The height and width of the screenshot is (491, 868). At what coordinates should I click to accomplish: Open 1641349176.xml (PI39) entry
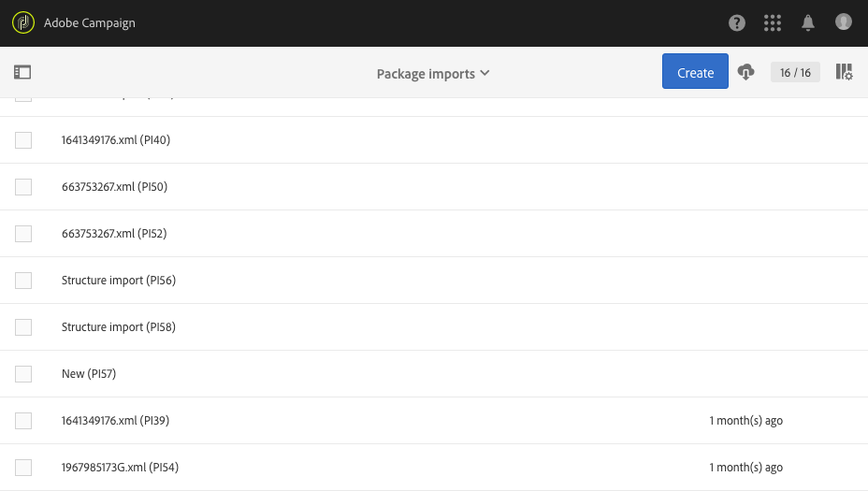coord(115,421)
